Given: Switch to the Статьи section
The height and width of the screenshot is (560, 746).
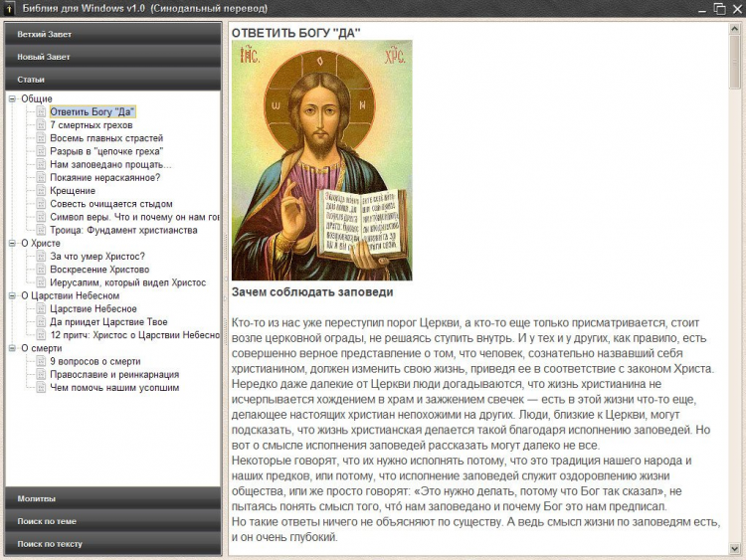Looking at the screenshot, I should [113, 79].
